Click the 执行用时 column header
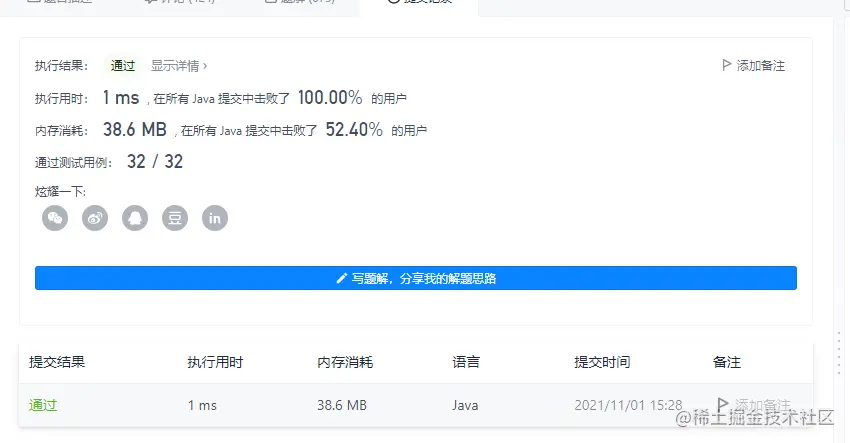Viewport: 850px width, 443px height. click(215, 362)
